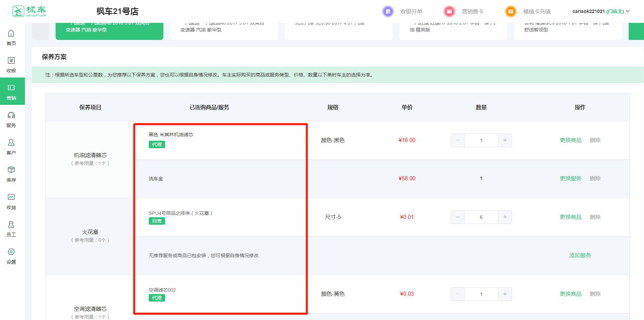644x320 pixels.
Task: Click quantity field for 空调滤芯002
Action: tap(481, 294)
